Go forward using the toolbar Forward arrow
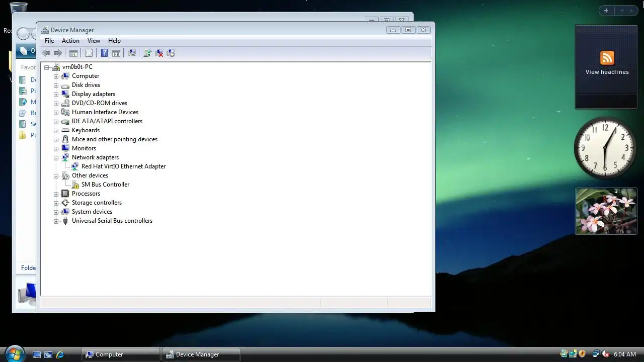644x362 pixels. click(58, 53)
